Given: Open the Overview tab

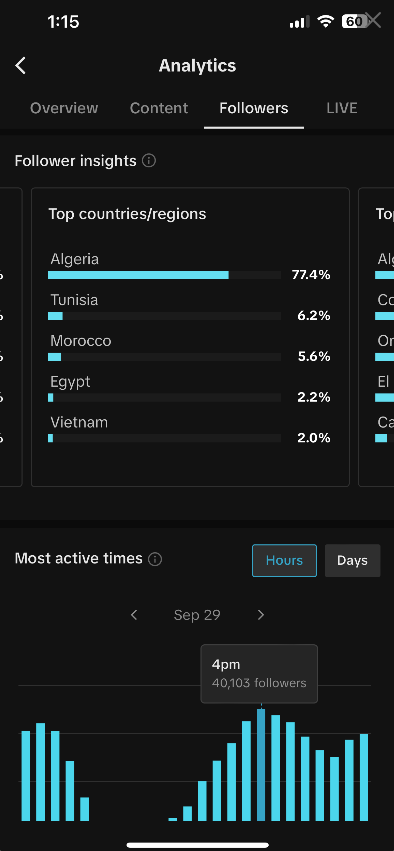Looking at the screenshot, I should pyautogui.click(x=64, y=108).
